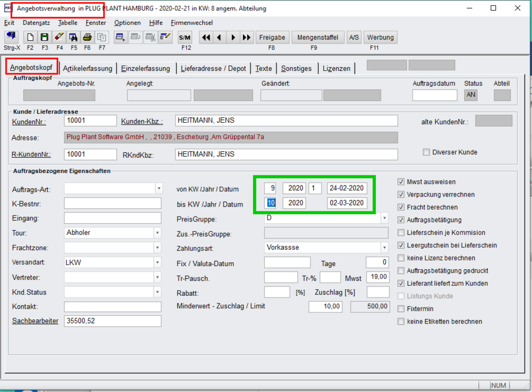Tick the Fixtermin checkbox

pyautogui.click(x=402, y=309)
